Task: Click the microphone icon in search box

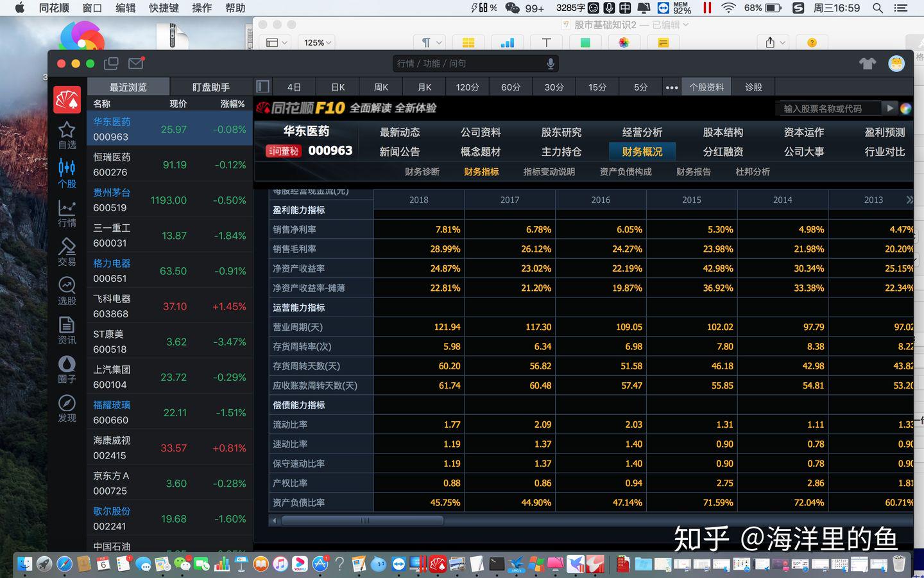Action: (x=551, y=64)
